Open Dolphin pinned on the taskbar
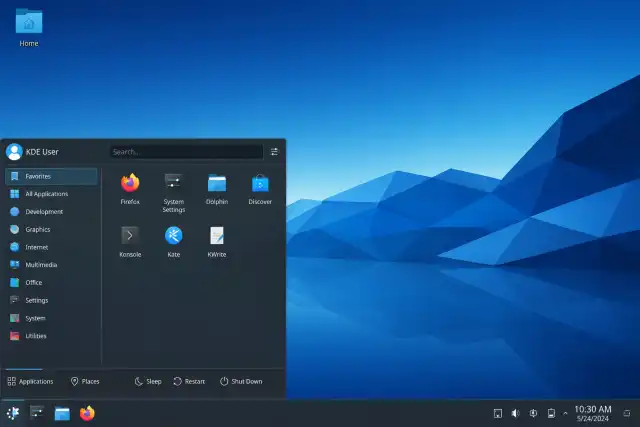This screenshot has height=427, width=640. click(x=62, y=413)
